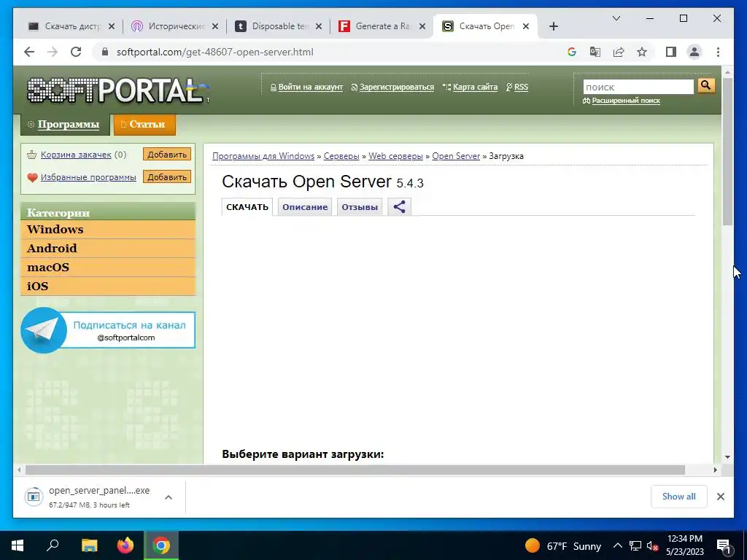Click Добавить next to Корзина закачек
This screenshot has height=560, width=747.
pos(167,155)
